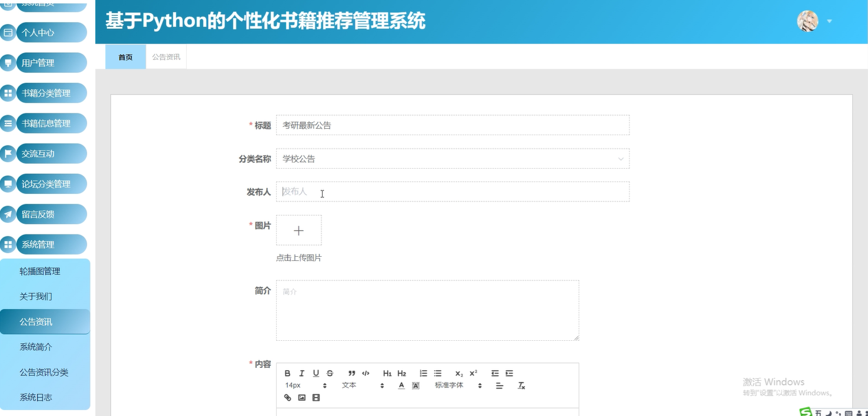The image size is (868, 416).
Task: Open the user avatar dropdown menu
Action: [807, 21]
